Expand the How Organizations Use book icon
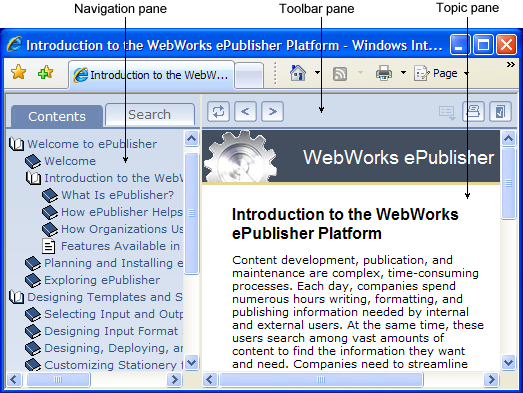 click(50, 229)
